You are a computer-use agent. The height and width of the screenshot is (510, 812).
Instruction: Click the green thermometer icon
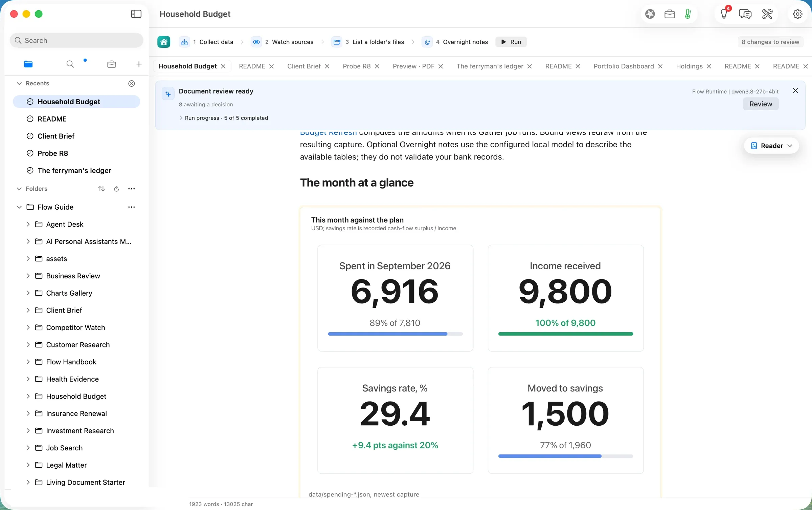688,14
